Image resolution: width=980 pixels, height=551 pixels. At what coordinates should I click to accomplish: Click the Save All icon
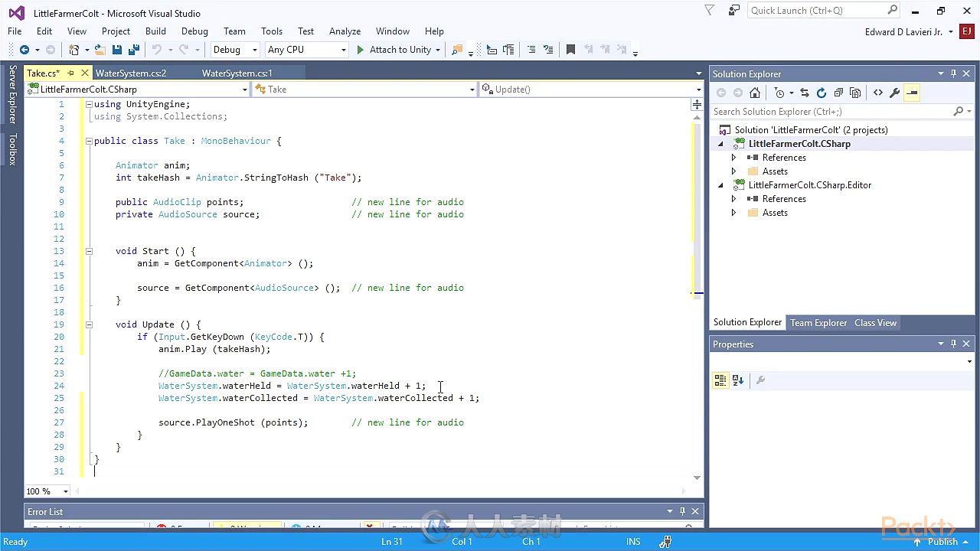coord(134,50)
